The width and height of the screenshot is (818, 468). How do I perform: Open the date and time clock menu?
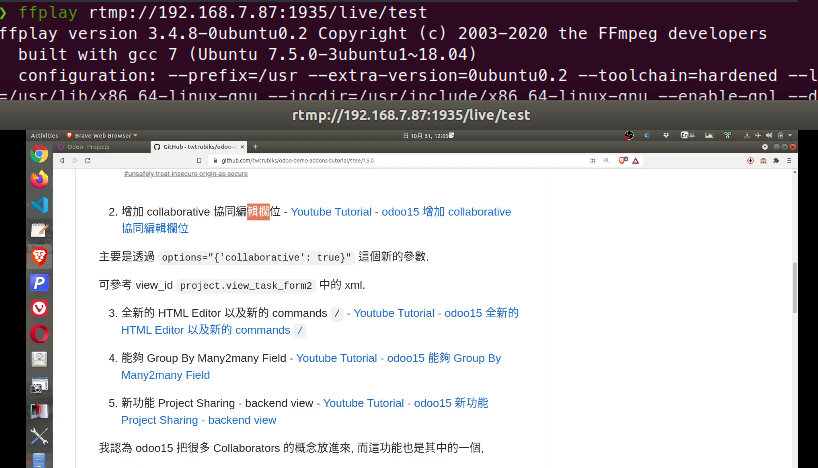pos(428,135)
